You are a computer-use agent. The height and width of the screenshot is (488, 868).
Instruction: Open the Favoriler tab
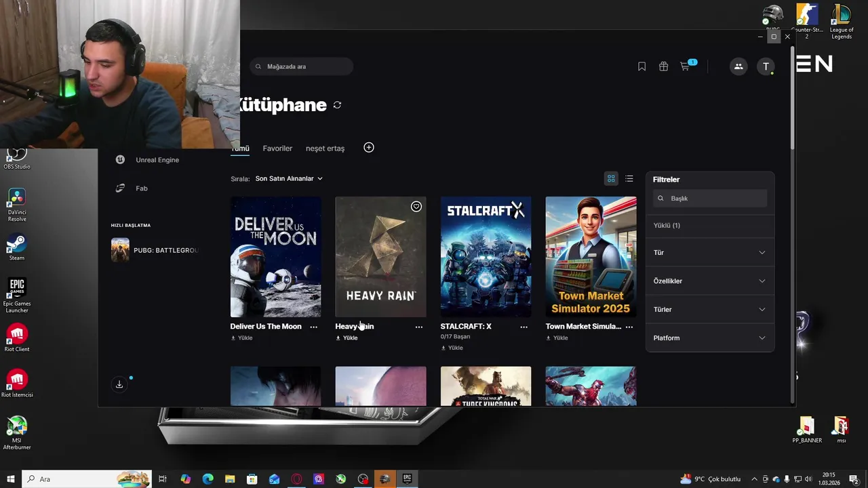(x=277, y=148)
